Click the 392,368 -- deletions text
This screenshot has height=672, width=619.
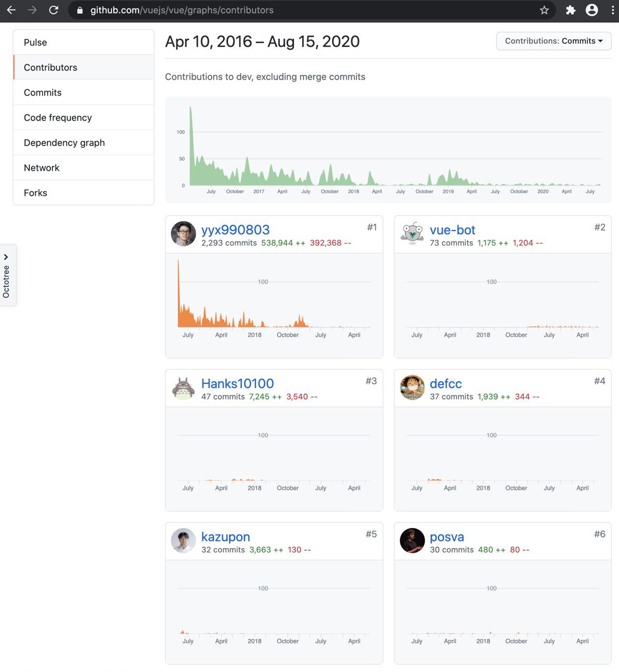[330, 243]
